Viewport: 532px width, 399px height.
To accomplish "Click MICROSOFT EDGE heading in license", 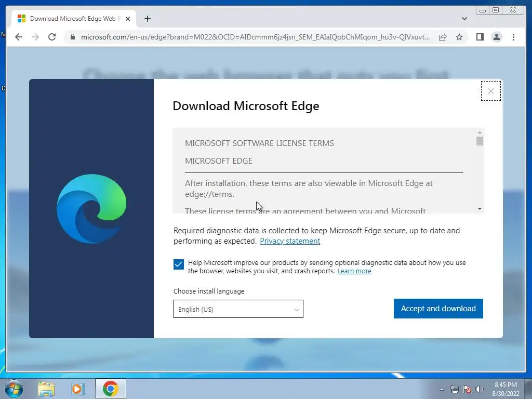I will [219, 161].
